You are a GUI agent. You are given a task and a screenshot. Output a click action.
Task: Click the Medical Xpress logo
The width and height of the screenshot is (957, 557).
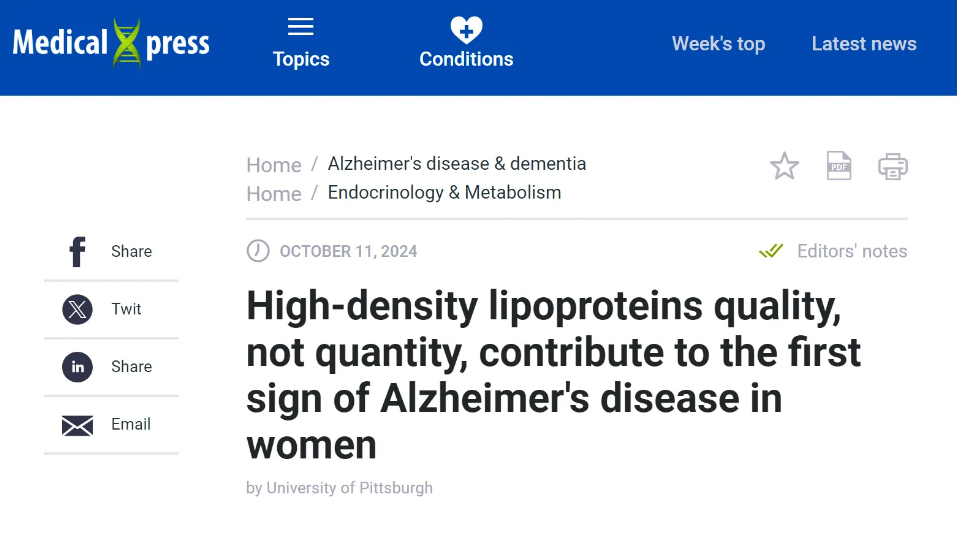click(x=111, y=43)
